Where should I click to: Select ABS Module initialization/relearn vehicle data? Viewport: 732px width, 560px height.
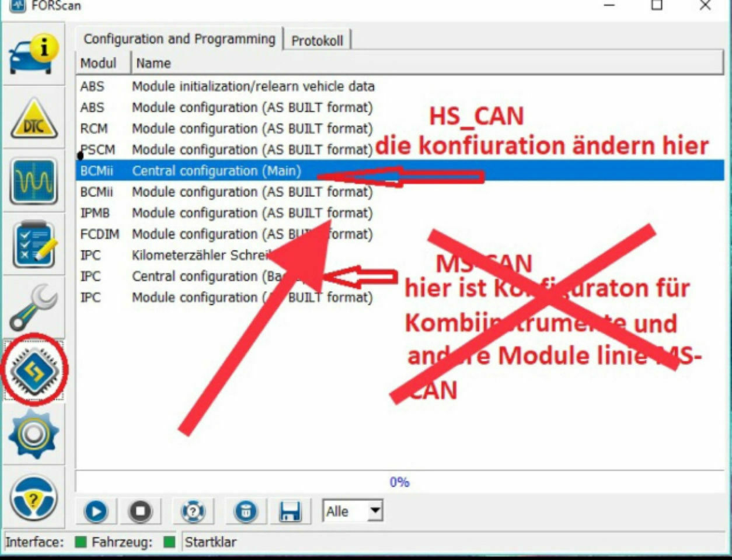click(253, 86)
